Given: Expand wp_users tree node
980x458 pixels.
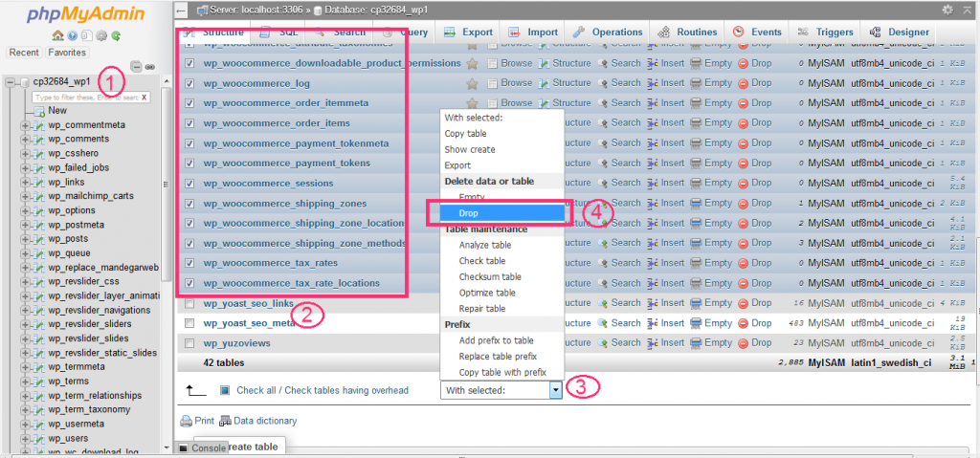Looking at the screenshot, I should click(x=26, y=439).
